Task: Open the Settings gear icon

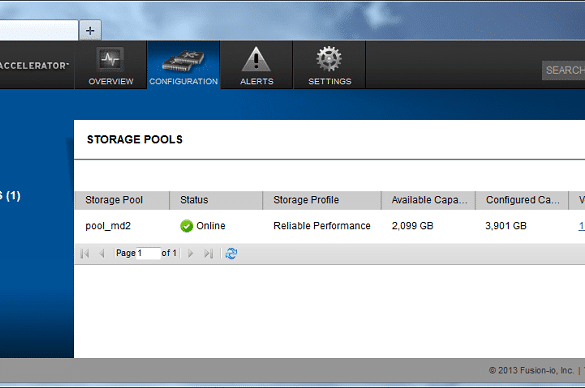Action: (329, 59)
